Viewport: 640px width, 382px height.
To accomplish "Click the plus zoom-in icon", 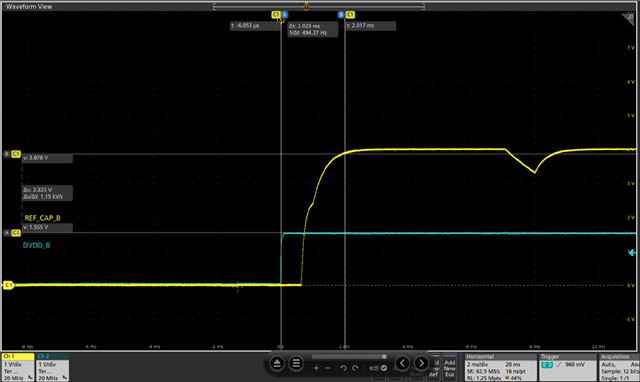I will tap(316, 368).
